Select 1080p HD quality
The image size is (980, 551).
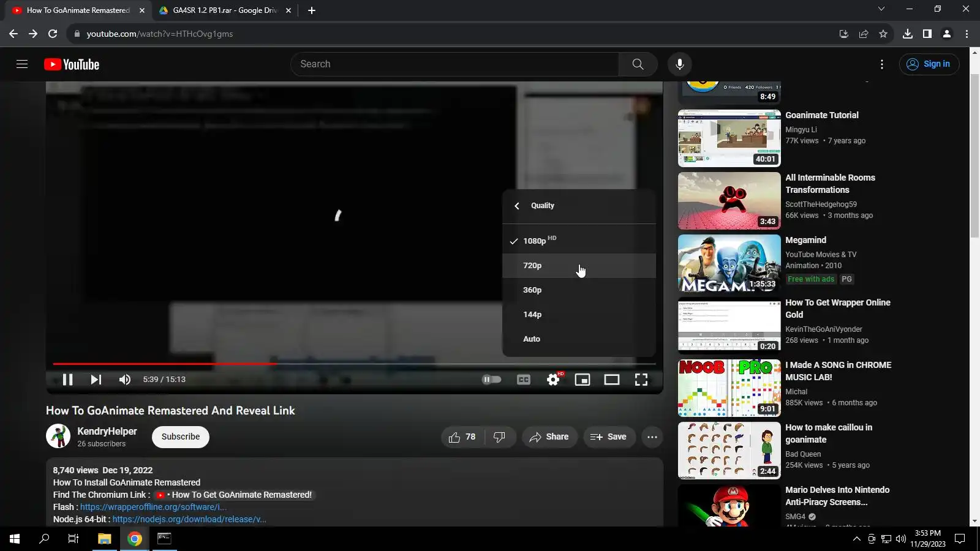[x=579, y=241]
